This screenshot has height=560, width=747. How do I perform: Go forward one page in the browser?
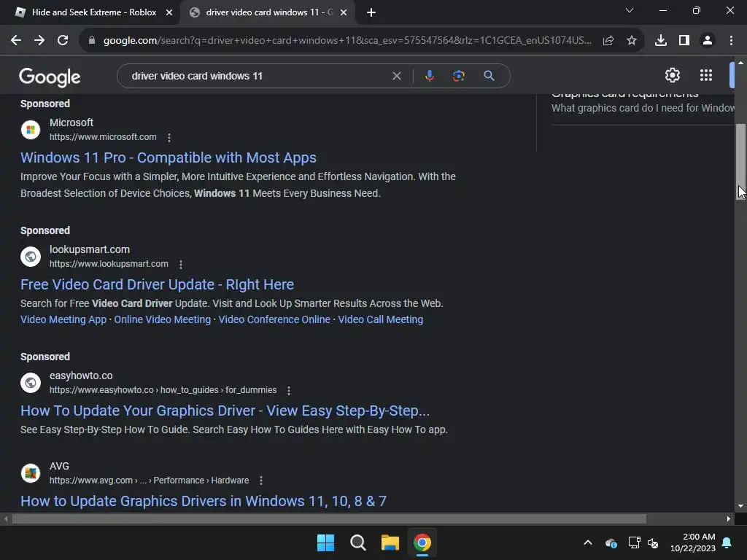[x=39, y=41]
